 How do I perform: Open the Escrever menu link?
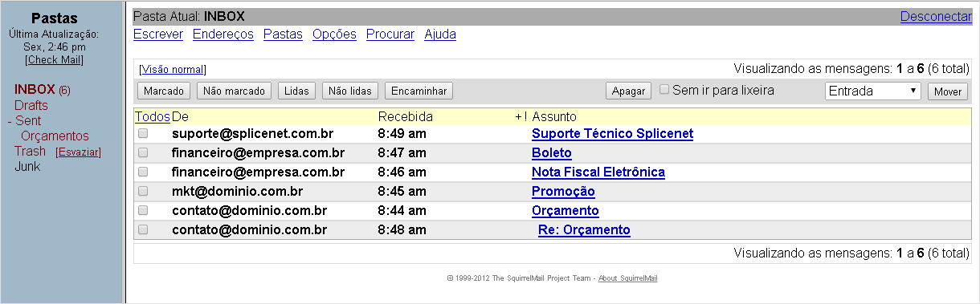pyautogui.click(x=157, y=34)
